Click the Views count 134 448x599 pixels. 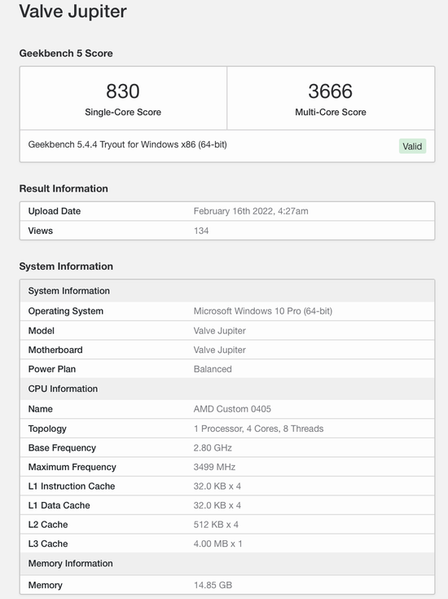click(x=201, y=231)
